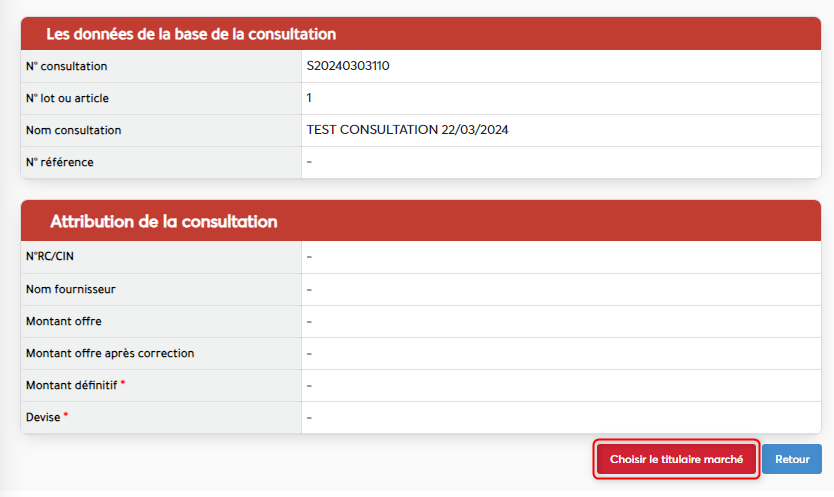The width and height of the screenshot is (834, 497).
Task: Click the Montant offre row label
Action: [64, 321]
